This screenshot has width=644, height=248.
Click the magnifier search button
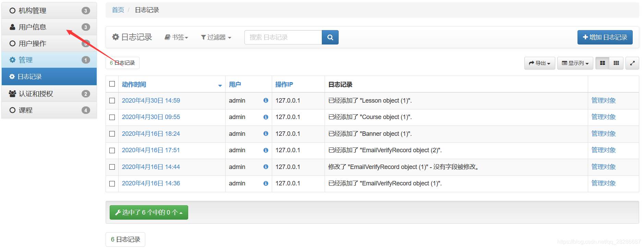pos(330,37)
